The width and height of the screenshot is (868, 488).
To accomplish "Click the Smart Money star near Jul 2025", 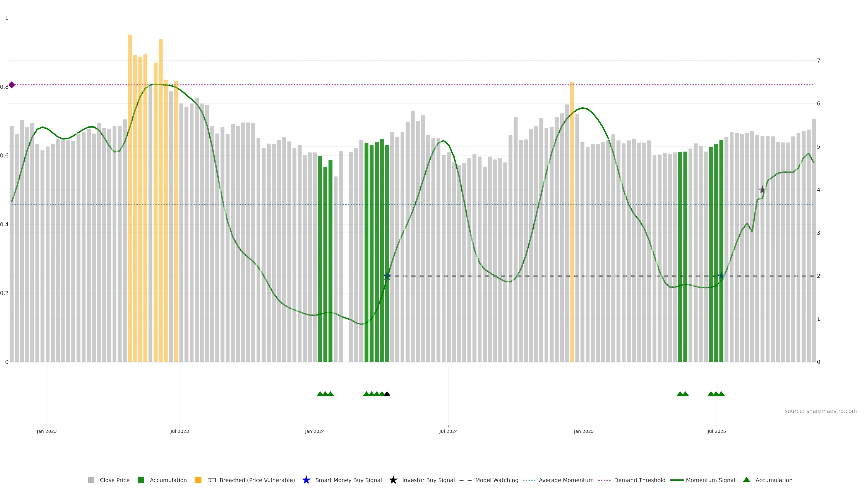I will coord(721,276).
